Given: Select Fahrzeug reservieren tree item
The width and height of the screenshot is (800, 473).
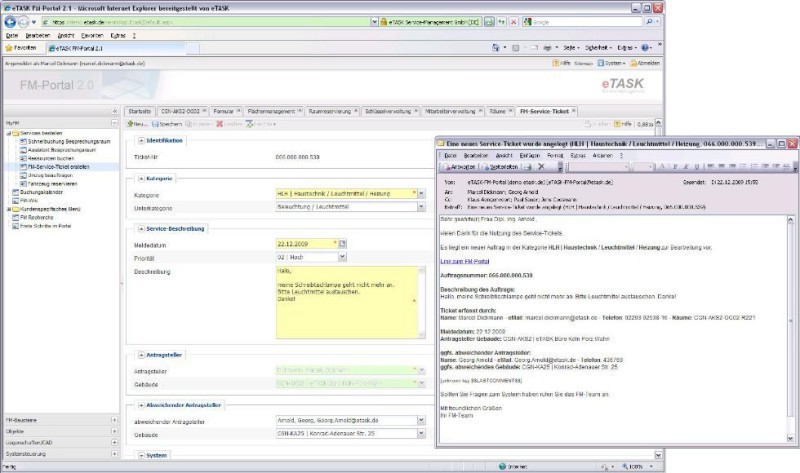Looking at the screenshot, I should (x=53, y=184).
